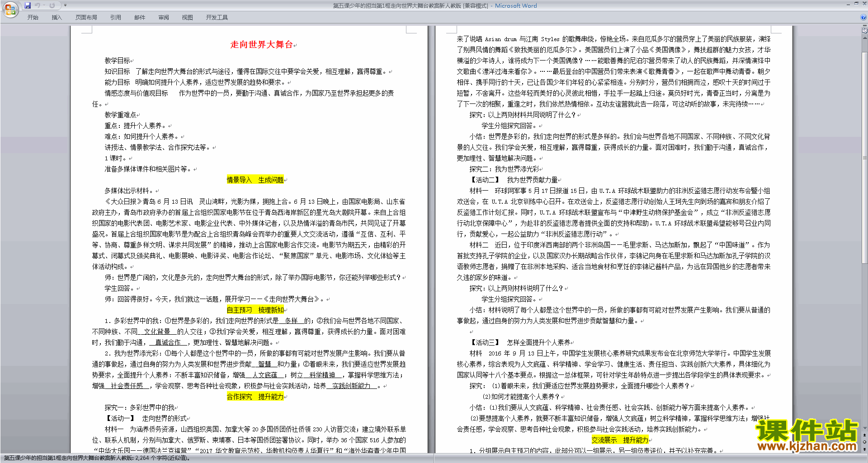Click the line 探究一：多彩世界中的我
This screenshot has width=868, height=463.
coord(140,407)
